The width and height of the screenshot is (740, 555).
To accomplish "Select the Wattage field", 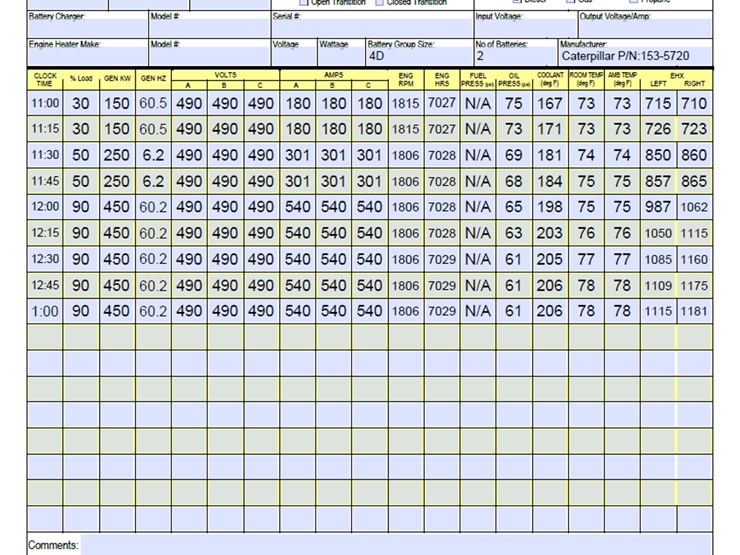I will tap(340, 56).
